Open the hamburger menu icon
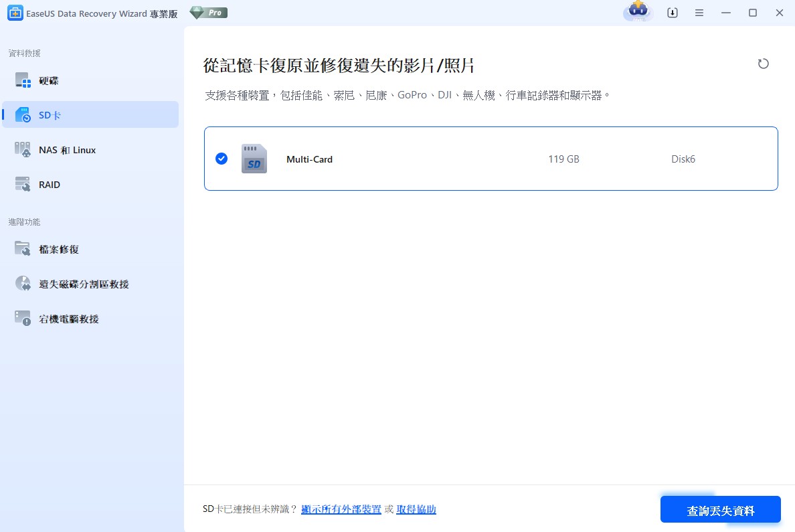Image resolution: width=795 pixels, height=532 pixels. [699, 13]
